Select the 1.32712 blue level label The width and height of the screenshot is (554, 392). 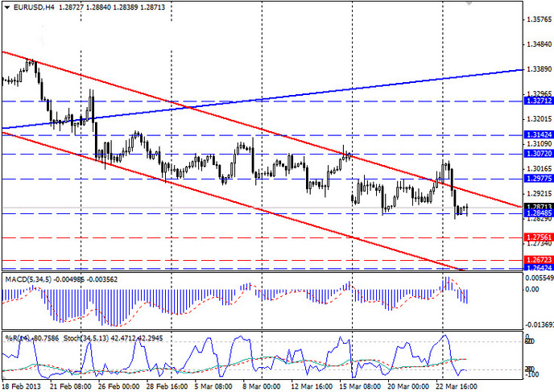point(539,101)
